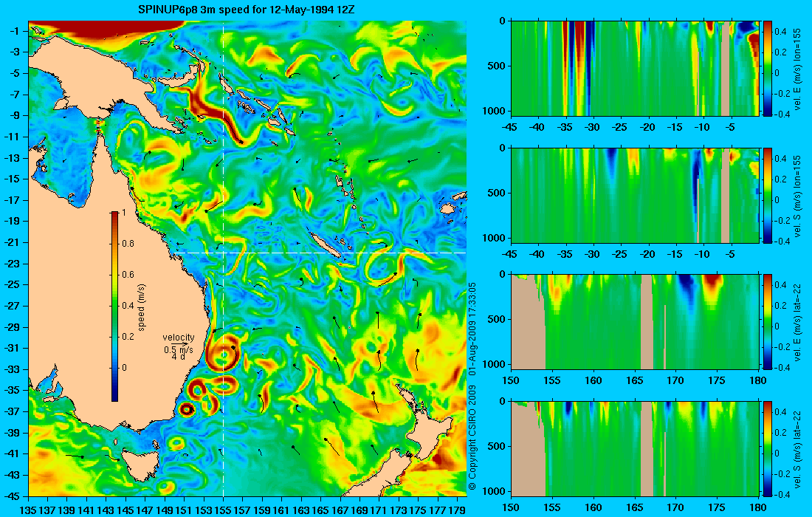This screenshot has height=517, width=812.
Task: Click the '1' label atop the speed color bar
Action: 123,213
